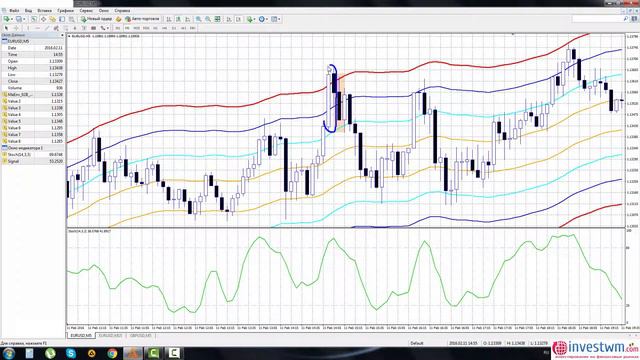Select the crosshair tool
The image size is (640, 360).
click(x=16, y=28)
